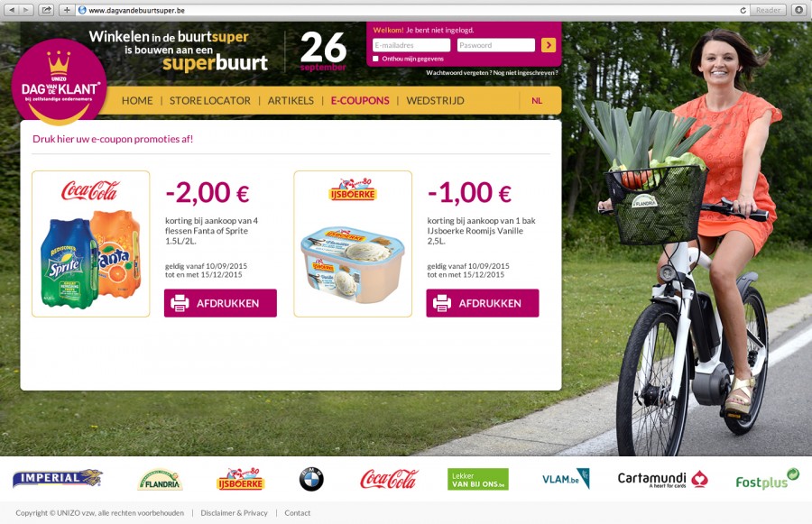This screenshot has height=524, width=812.
Task: Click the Reader button in address bar
Action: point(768,10)
